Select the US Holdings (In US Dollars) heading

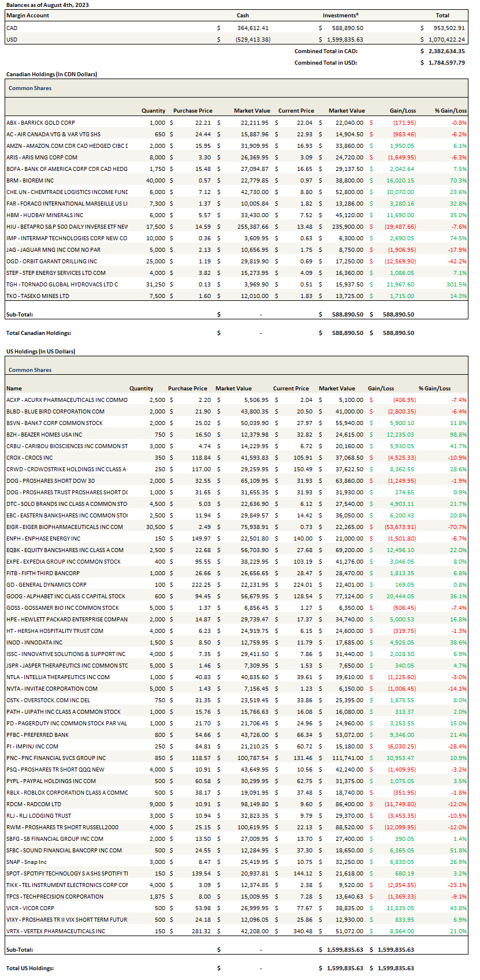pyautogui.click(x=40, y=351)
